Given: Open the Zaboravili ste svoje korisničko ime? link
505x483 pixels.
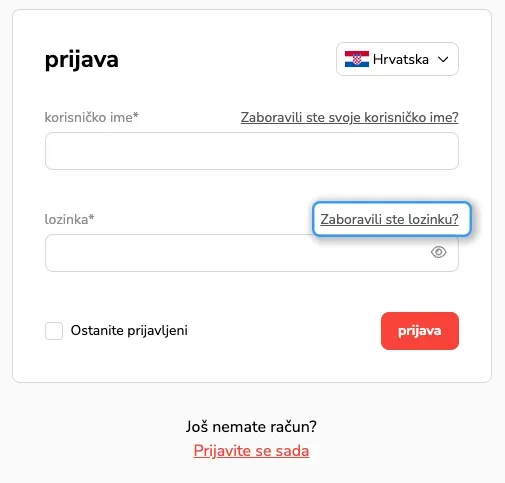Looking at the screenshot, I should point(350,117).
